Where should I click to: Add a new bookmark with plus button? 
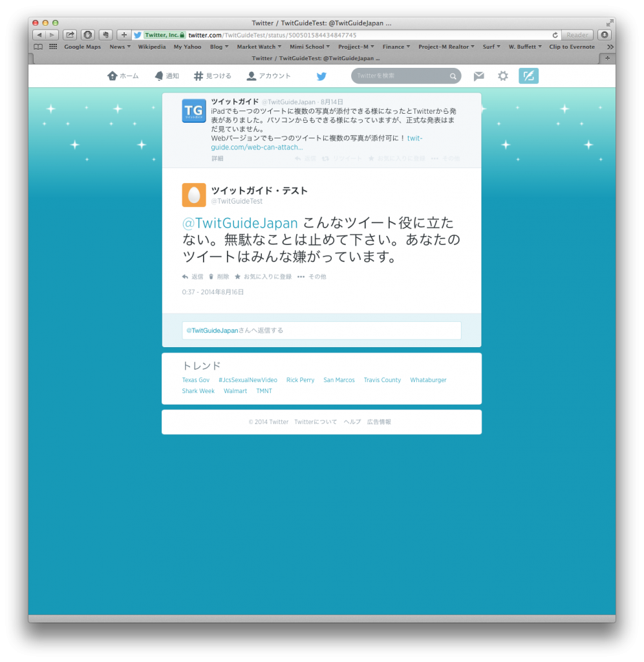(123, 35)
